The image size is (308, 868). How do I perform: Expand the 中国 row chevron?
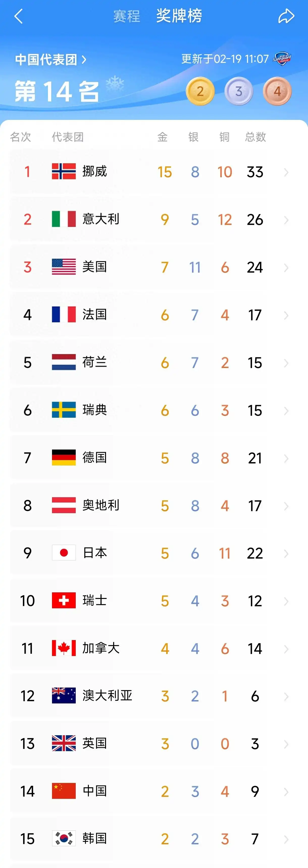pos(286,792)
